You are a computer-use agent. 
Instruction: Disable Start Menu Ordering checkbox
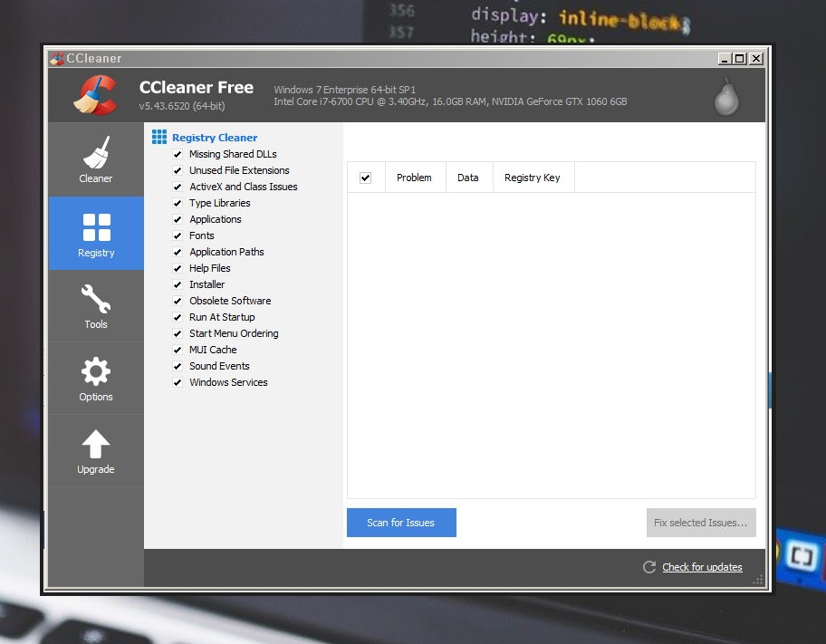[x=178, y=333]
